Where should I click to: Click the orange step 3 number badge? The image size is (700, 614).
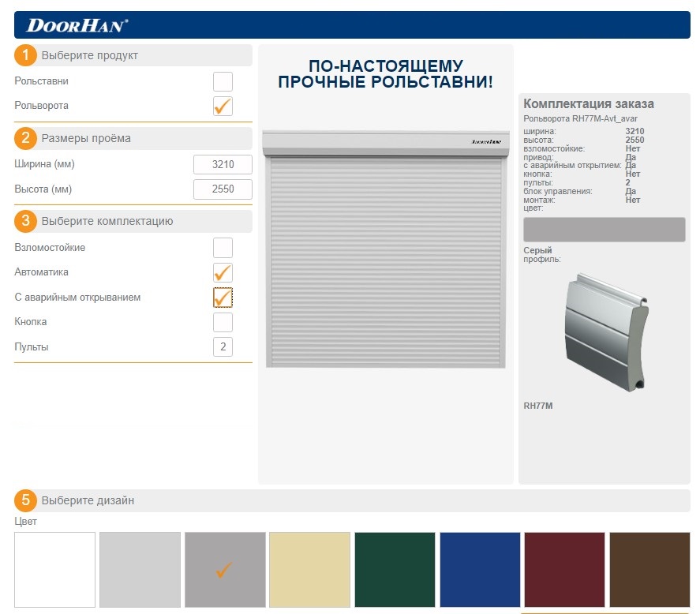[x=25, y=221]
